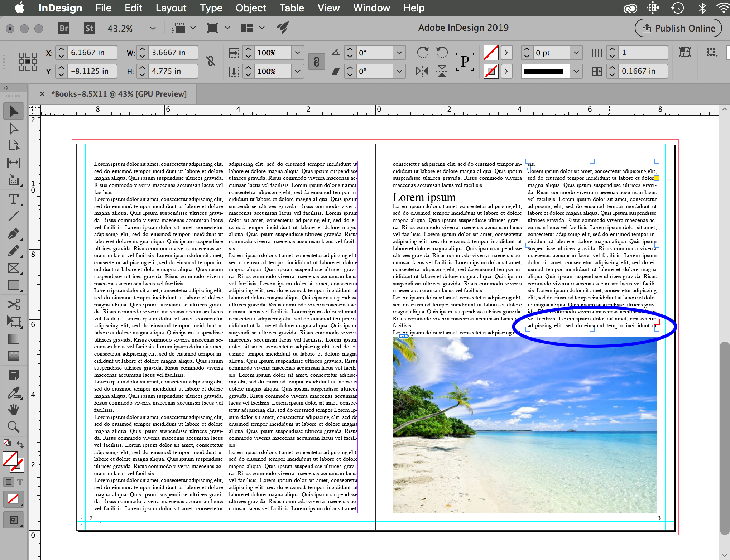This screenshot has height=560, width=730.
Task: Select the Scissors tool
Action: pos(14,304)
